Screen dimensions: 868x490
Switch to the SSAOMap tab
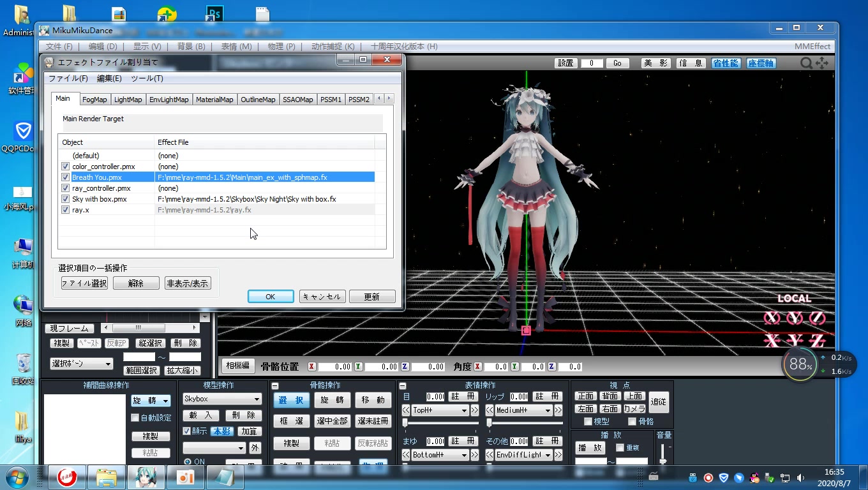(x=298, y=100)
